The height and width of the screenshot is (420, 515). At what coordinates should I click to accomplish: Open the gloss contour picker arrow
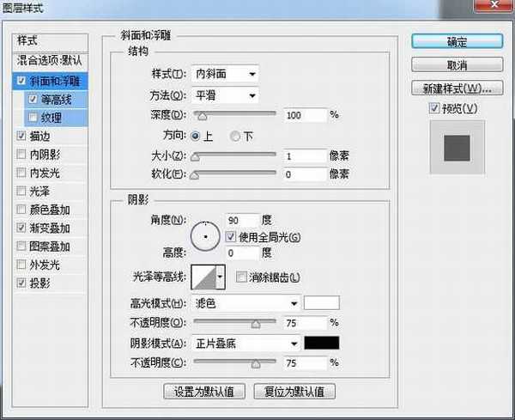coord(221,276)
